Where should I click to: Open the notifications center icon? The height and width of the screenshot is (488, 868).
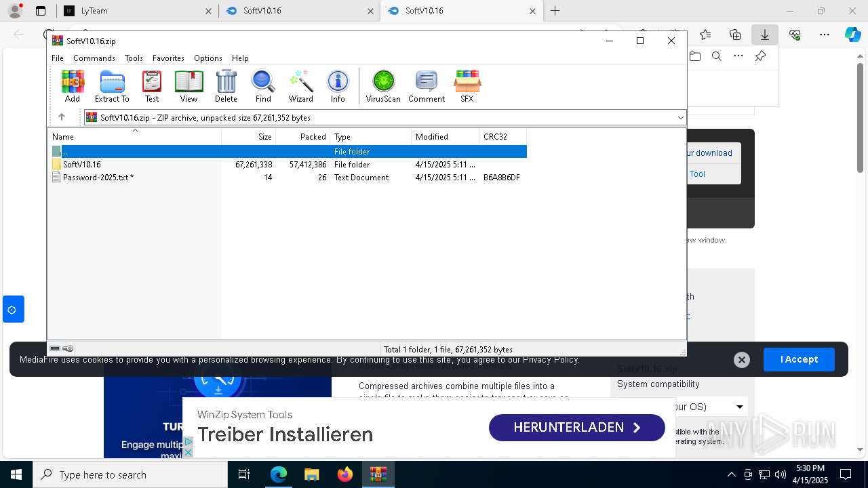point(846,474)
